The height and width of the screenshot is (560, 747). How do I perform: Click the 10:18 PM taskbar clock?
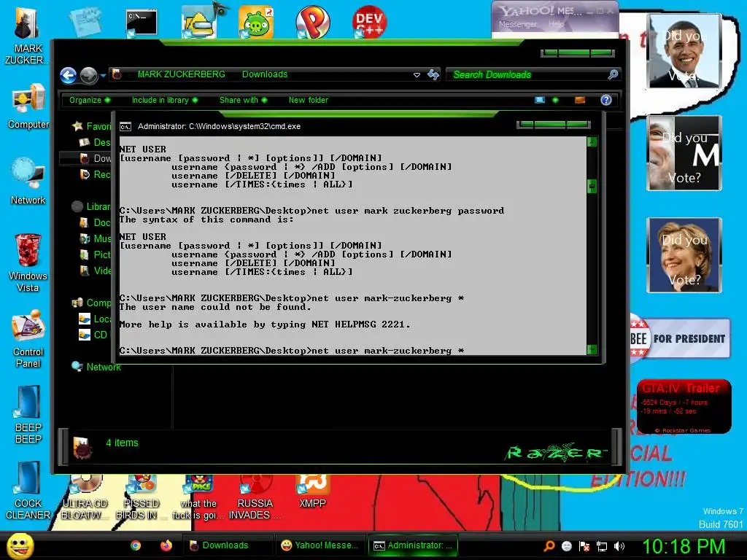point(684,546)
